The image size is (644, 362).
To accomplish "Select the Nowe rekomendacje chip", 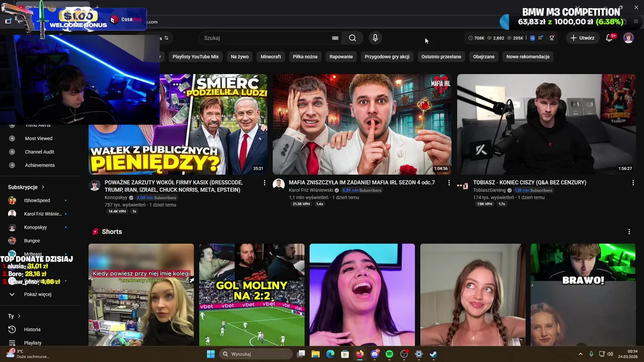I will tap(528, 57).
